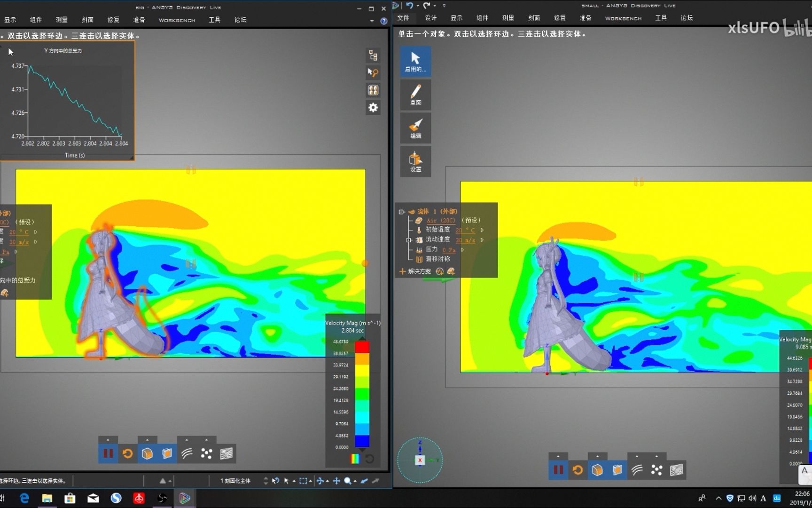The image size is (812, 508).
Task: Select the 编辑 edit tool
Action: coord(415,128)
